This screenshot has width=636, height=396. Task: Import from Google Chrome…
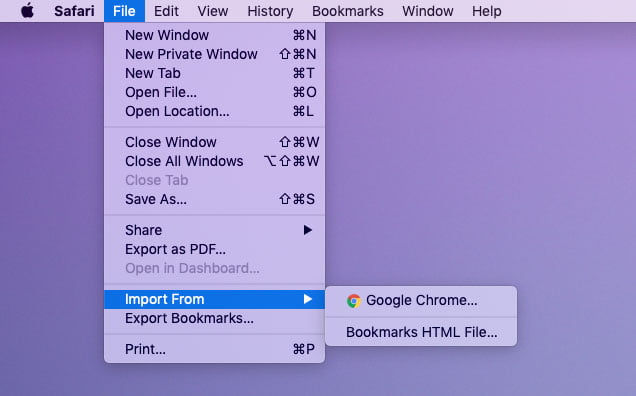pos(421,301)
